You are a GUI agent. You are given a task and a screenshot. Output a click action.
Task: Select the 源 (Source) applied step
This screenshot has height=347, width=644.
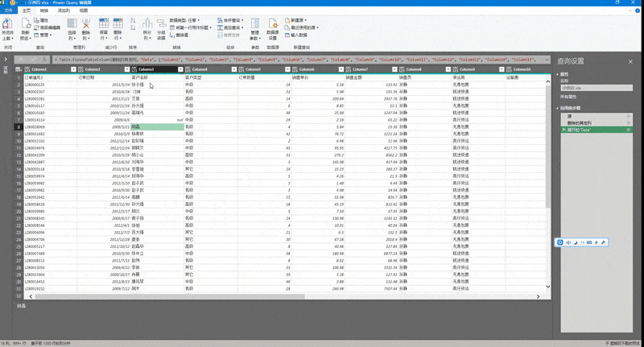point(571,116)
